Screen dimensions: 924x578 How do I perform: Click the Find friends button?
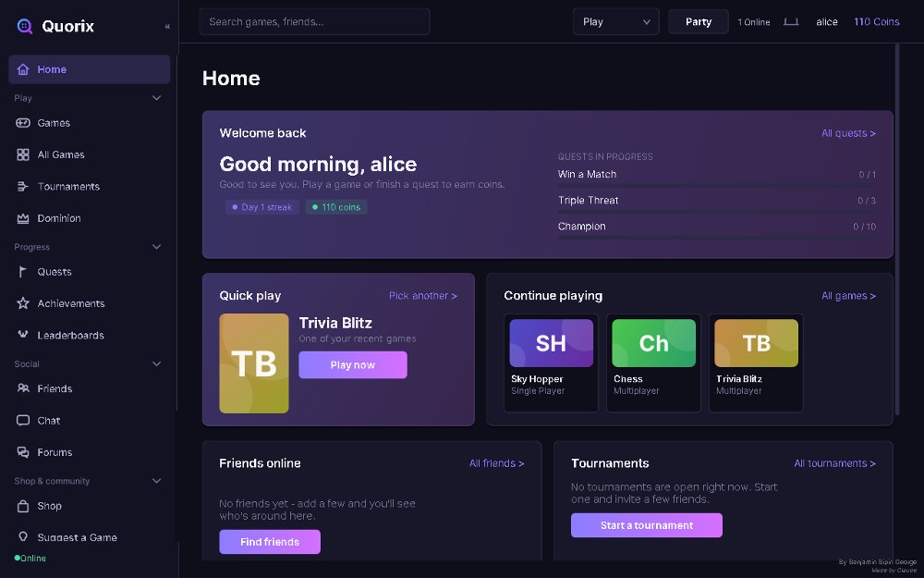(x=270, y=542)
